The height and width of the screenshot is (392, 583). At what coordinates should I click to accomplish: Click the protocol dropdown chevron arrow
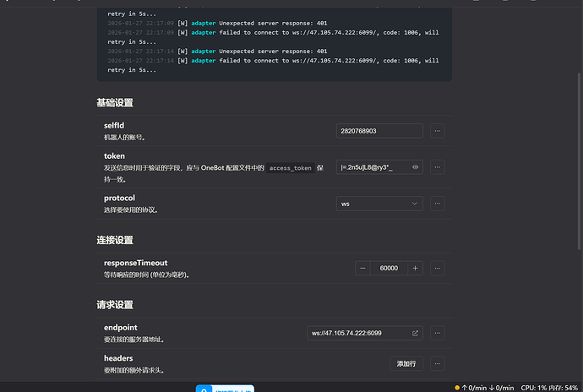point(414,204)
